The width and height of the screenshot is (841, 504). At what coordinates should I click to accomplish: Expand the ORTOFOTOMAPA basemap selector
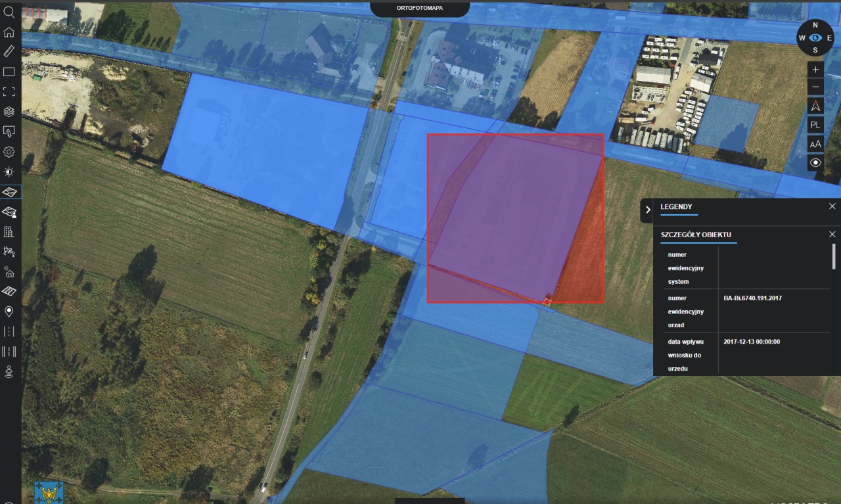(x=420, y=9)
